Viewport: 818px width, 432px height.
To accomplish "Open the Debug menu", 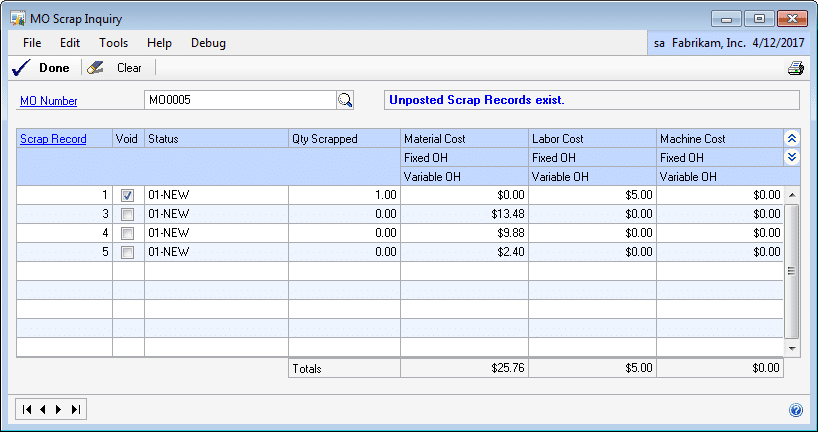I will point(208,43).
